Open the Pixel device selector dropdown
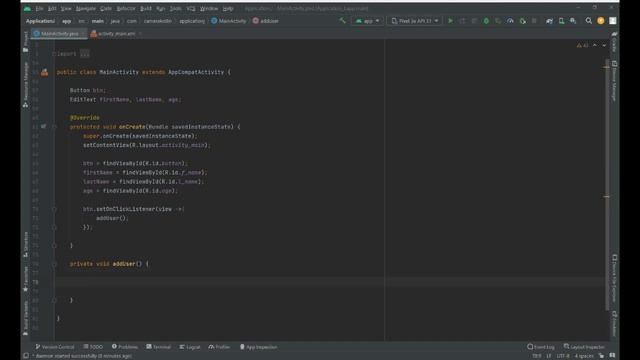The height and width of the screenshot is (360, 640). click(x=415, y=21)
